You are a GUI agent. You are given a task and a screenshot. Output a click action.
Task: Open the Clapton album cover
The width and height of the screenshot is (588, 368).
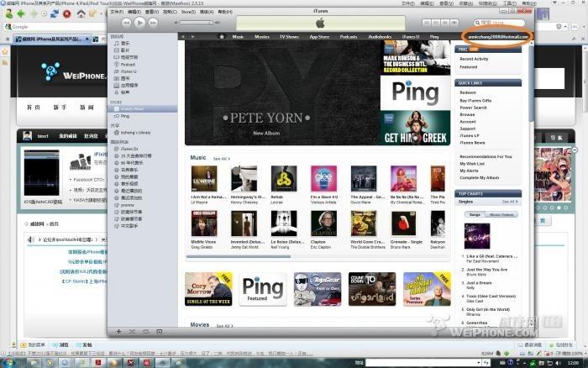(323, 223)
